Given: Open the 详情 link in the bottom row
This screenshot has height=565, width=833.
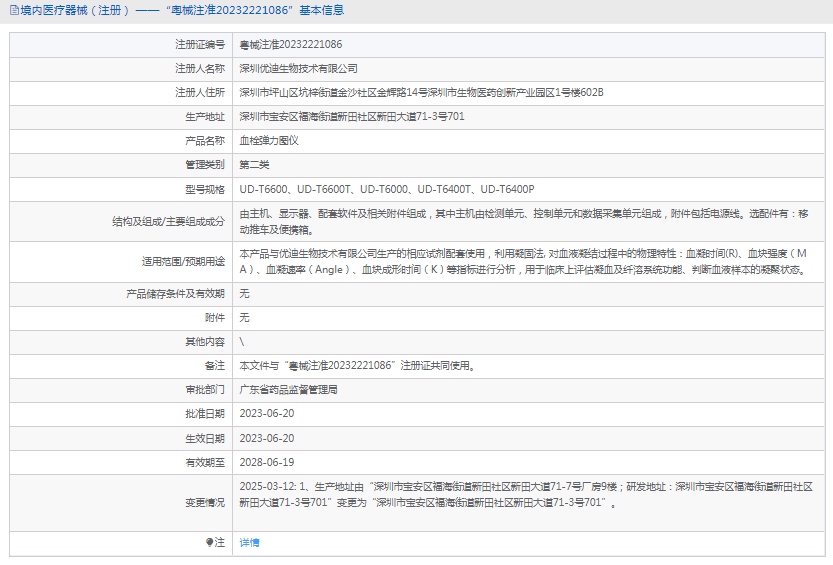Looking at the screenshot, I should [249, 542].
